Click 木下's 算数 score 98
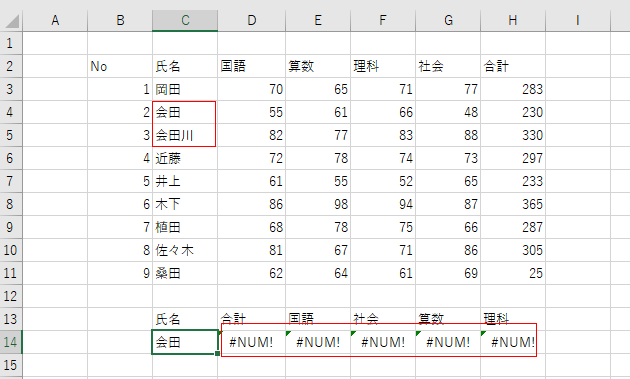Viewport: 630px width, 379px height. [x=318, y=204]
